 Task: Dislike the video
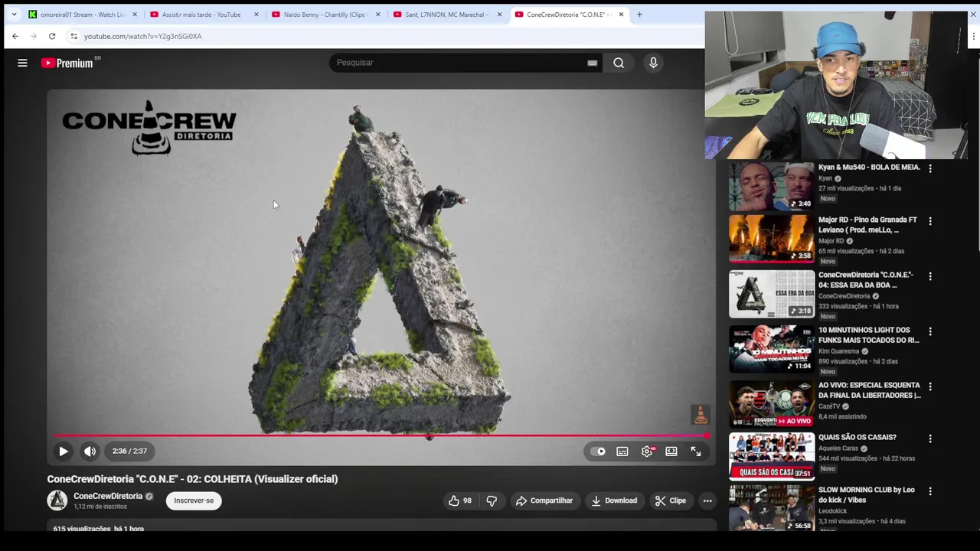[x=492, y=500]
